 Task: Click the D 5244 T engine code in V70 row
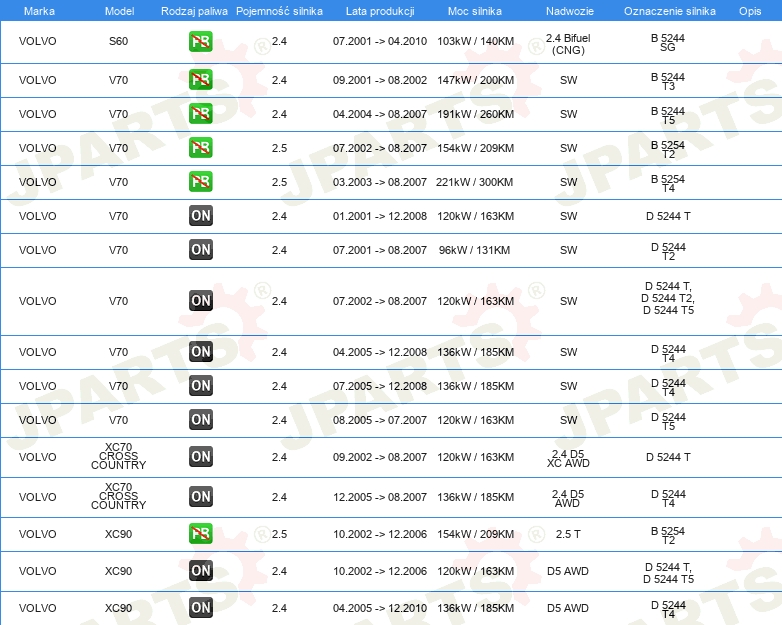[668, 216]
